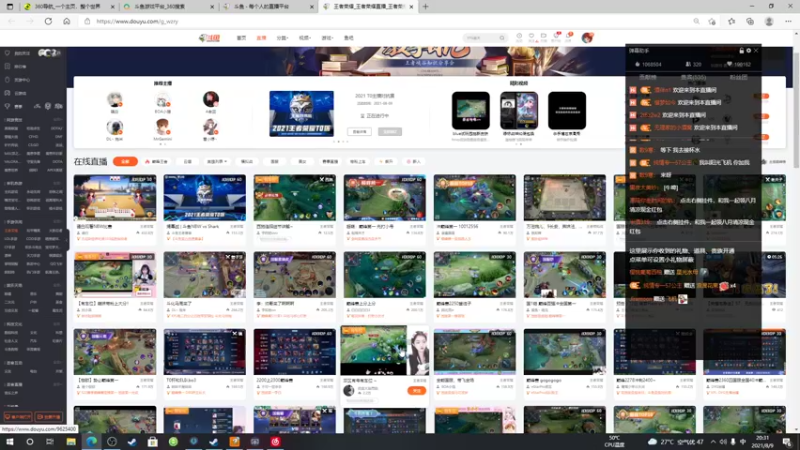This screenshot has height=450, width=800.
Task: Expand the 视频 nav dropdown
Action: click(x=305, y=38)
